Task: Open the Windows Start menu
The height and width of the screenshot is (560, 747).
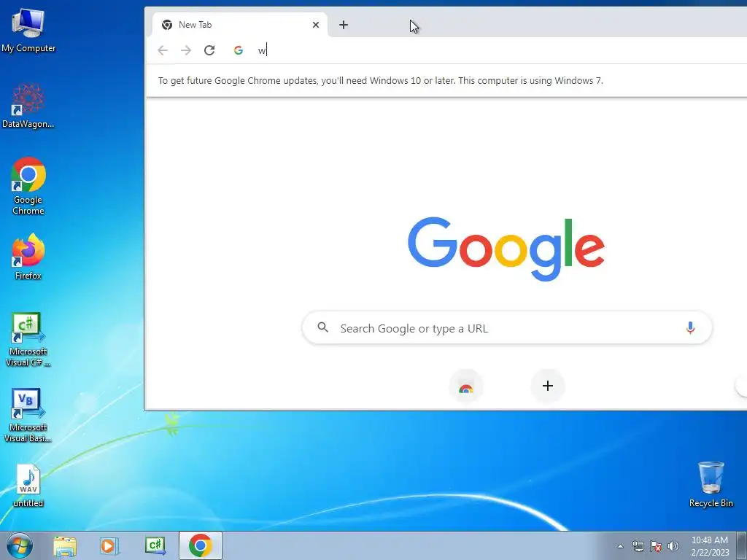Action: [x=20, y=545]
